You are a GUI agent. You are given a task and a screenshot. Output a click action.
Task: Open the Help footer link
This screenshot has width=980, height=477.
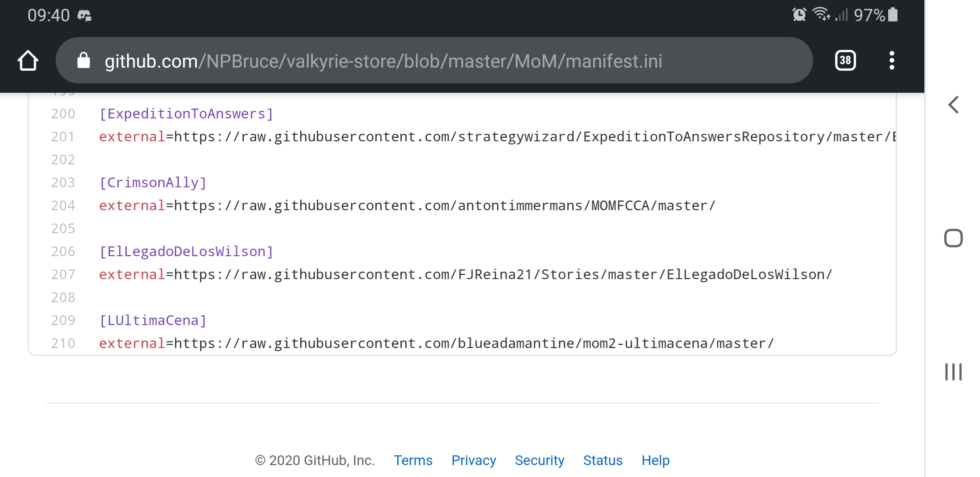click(x=656, y=460)
